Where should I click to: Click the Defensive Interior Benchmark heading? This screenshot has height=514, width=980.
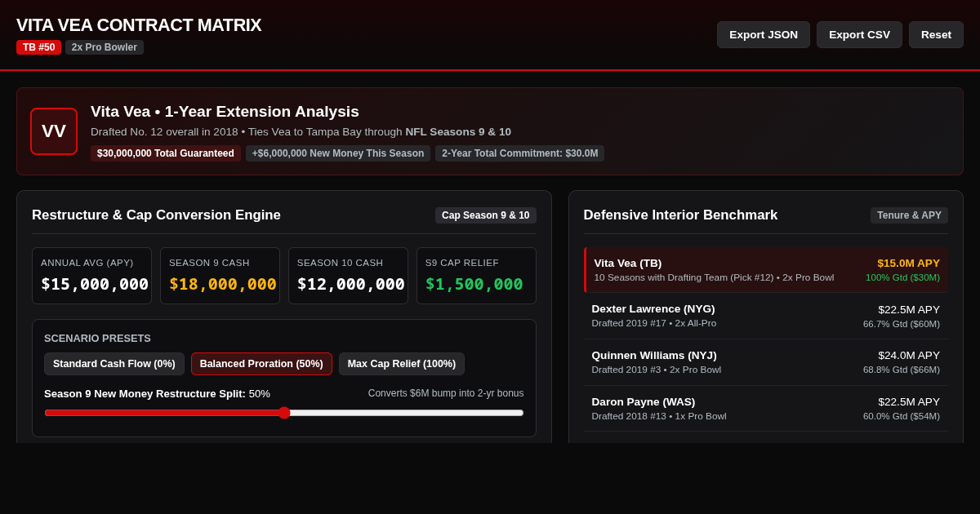point(680,215)
